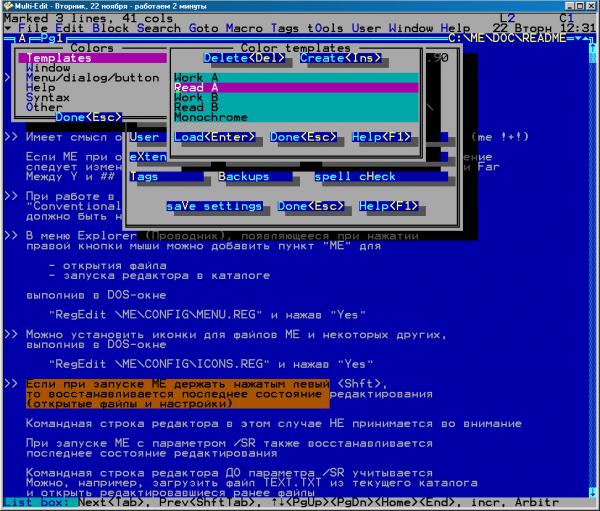Click the saVe settings button
The width and height of the screenshot is (600, 511).
(216, 206)
